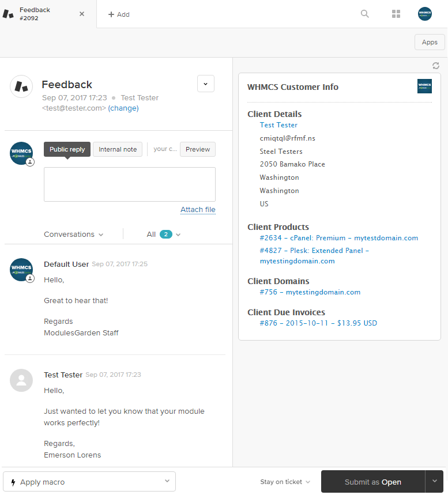This screenshot has height=495, width=448.
Task: Switch to the Internal note tab
Action: [118, 149]
